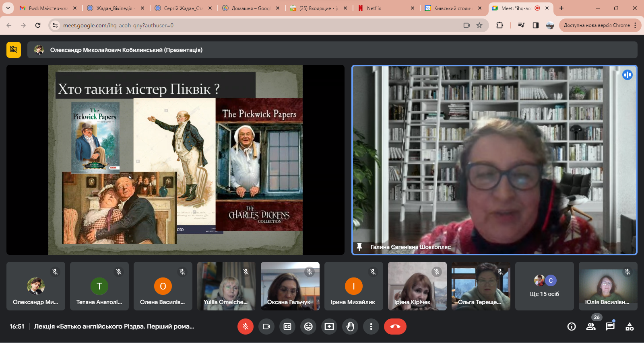Click the 'Доступна нова версія Chrome' update button

[x=597, y=25]
